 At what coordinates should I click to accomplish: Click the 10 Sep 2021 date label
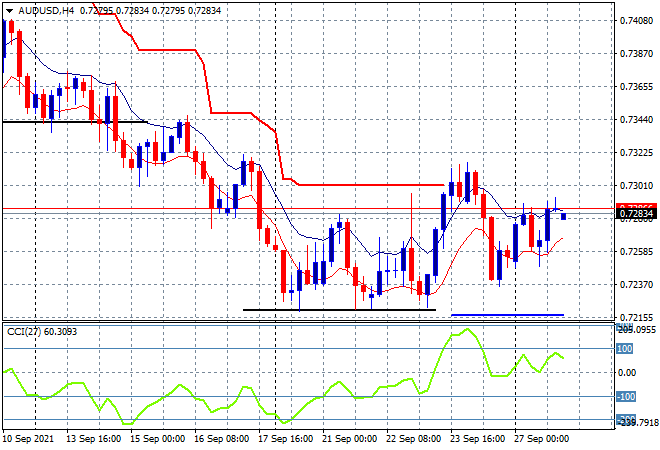tap(29, 439)
